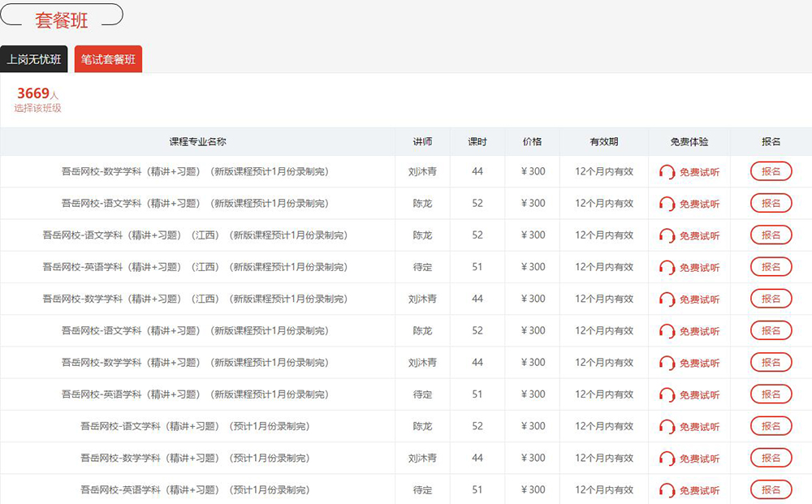Click the 3669人 enrollment count
The image size is (812, 504).
click(38, 93)
